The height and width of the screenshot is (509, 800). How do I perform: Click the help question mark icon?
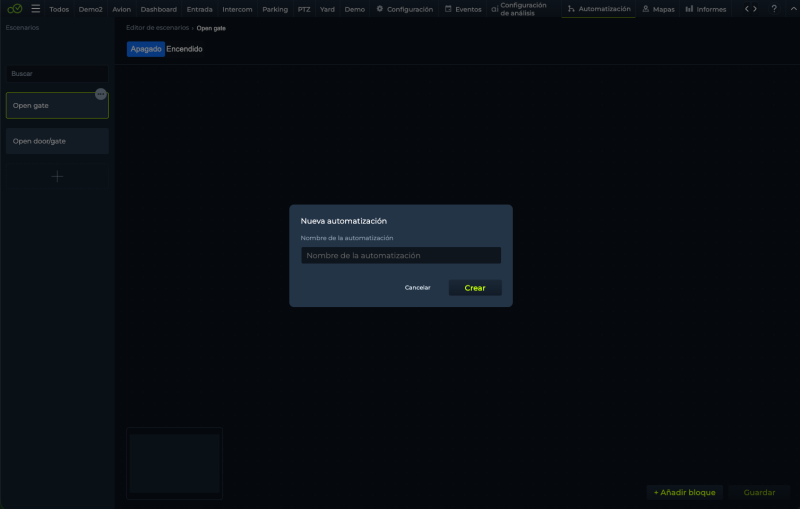[x=774, y=9]
